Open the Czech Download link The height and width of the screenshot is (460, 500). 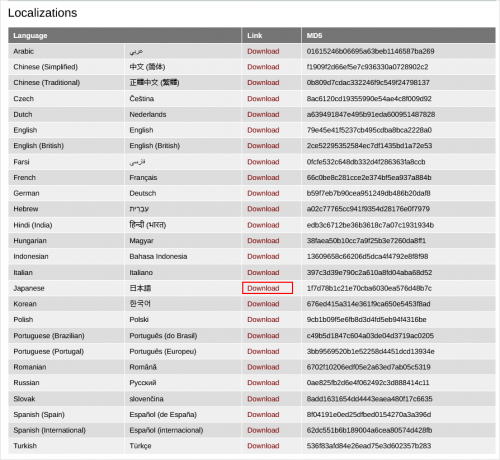click(263, 99)
